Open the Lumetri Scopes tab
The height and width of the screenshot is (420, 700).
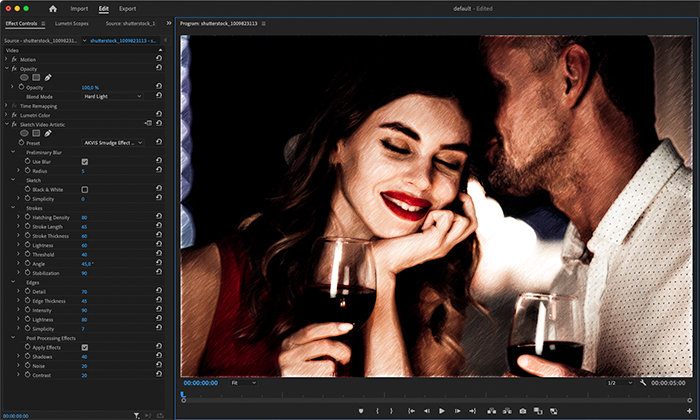(71, 23)
